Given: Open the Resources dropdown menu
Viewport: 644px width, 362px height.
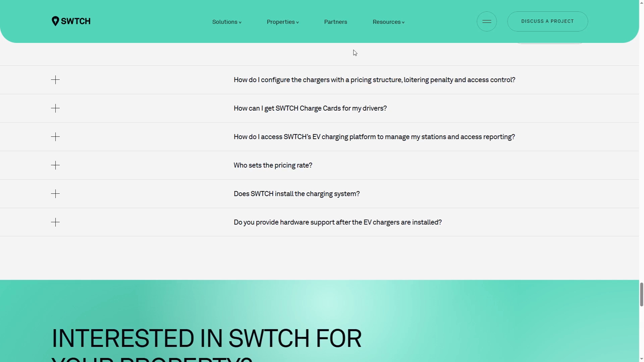Looking at the screenshot, I should pos(388,22).
